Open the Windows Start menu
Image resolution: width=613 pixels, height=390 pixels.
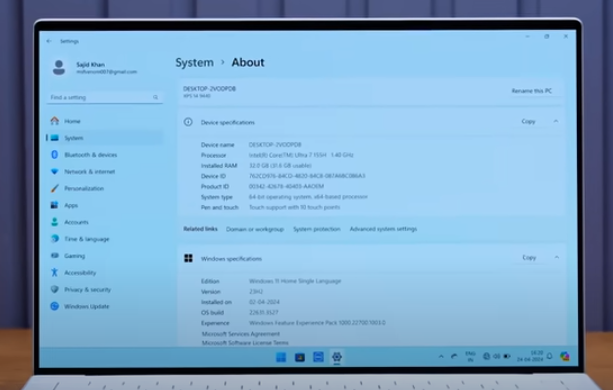click(x=281, y=357)
